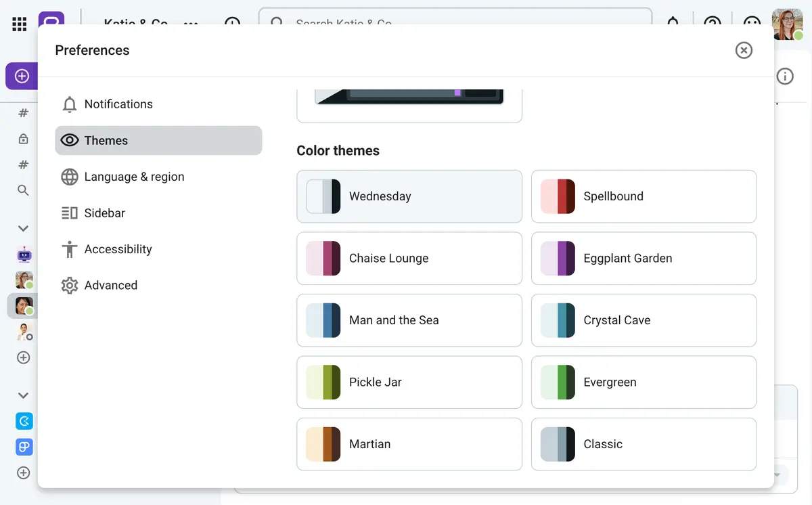Switch to the Classic color theme
This screenshot has height=505, width=812.
[644, 444]
